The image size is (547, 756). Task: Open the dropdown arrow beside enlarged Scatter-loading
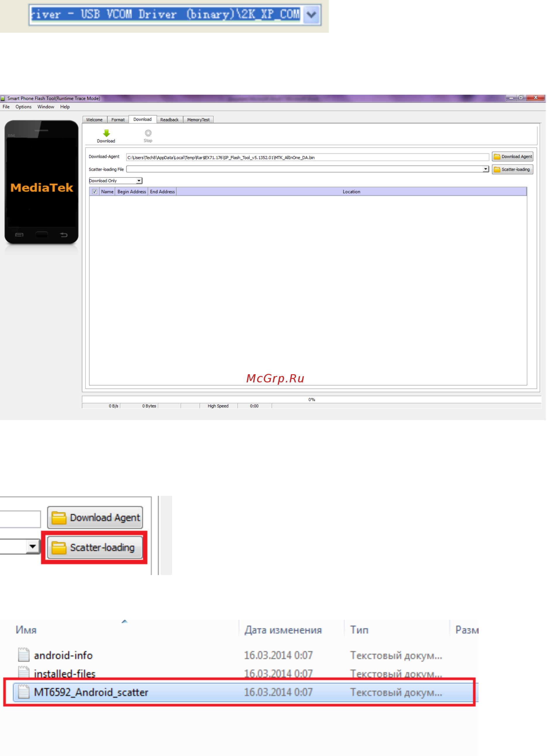[32, 546]
